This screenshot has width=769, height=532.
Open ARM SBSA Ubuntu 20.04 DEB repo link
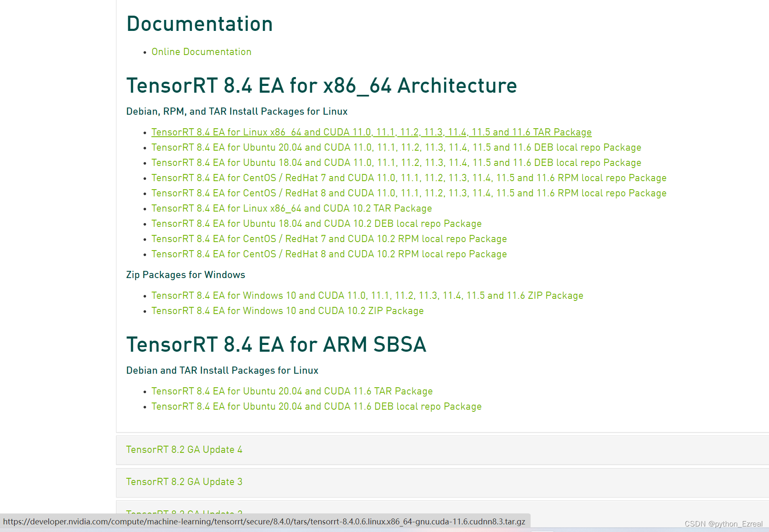click(316, 406)
